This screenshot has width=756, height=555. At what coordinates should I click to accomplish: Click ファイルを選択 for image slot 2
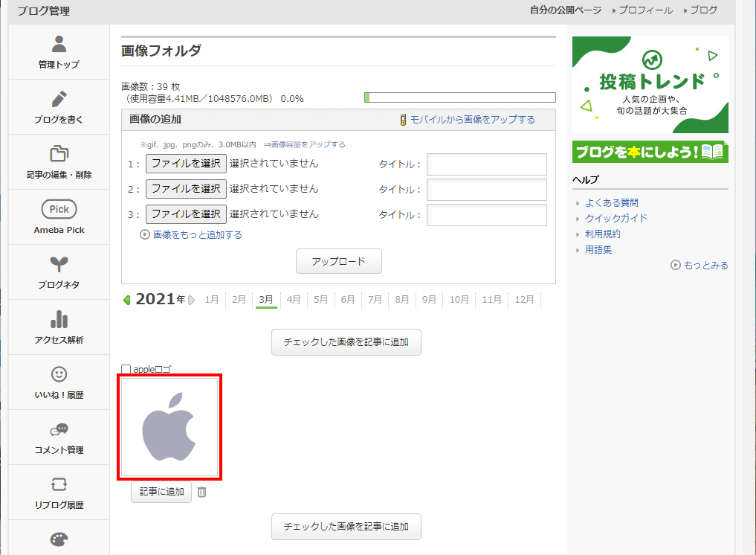(186, 189)
